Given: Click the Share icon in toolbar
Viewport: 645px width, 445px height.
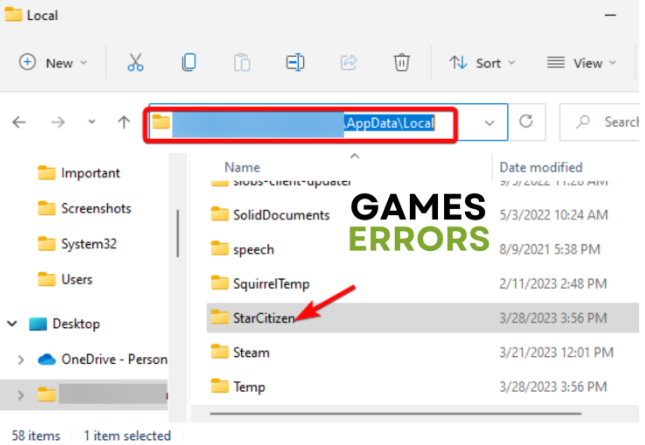Looking at the screenshot, I should [x=348, y=62].
